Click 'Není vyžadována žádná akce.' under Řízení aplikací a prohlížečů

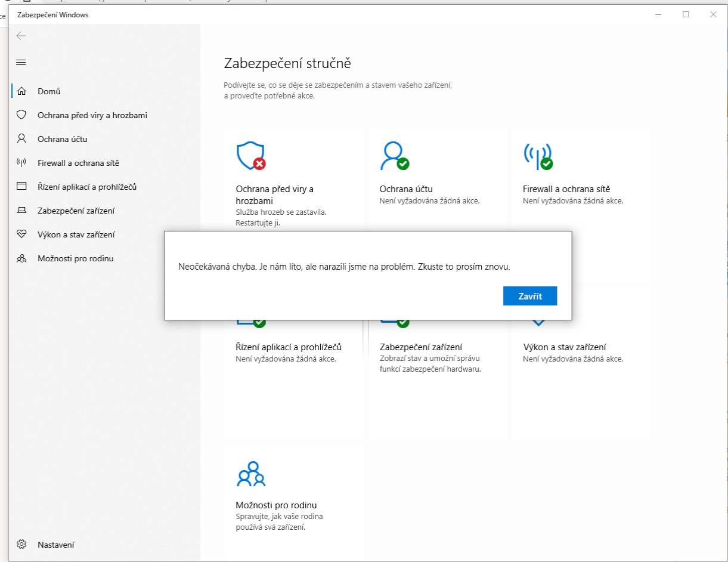pos(286,359)
